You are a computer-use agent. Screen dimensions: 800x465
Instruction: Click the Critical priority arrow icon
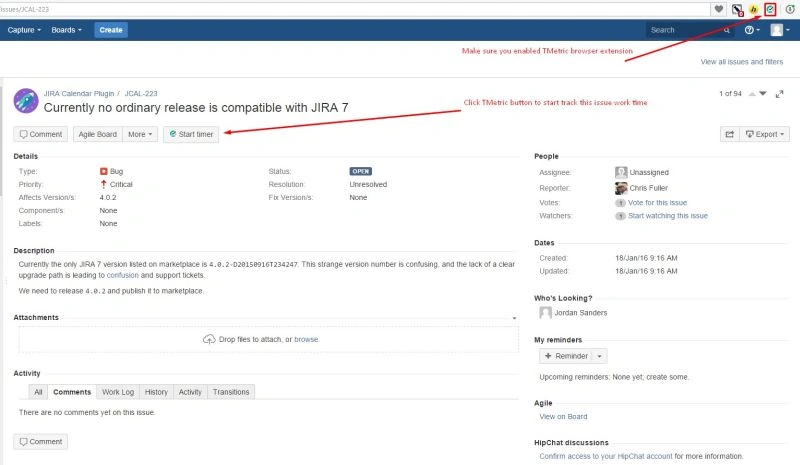104,184
